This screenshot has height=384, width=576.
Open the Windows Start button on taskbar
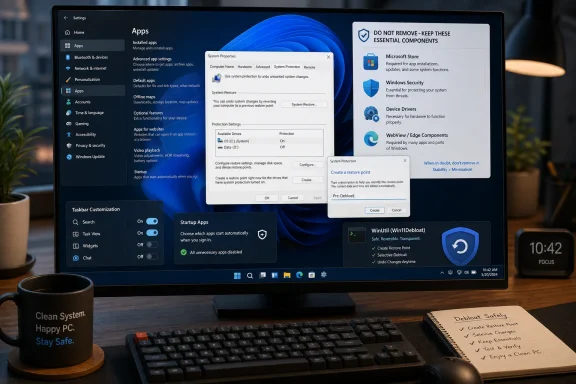pos(237,276)
